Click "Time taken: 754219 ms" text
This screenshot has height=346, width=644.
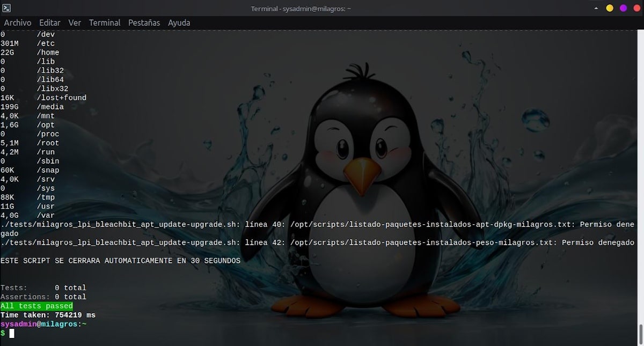[x=48, y=315]
